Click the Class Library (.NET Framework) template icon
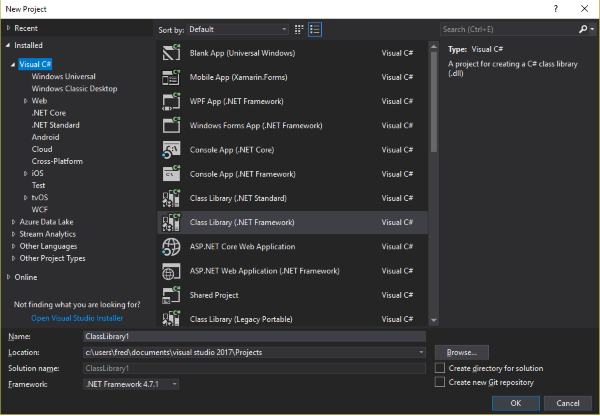Viewport: 600px width, 416px height. point(171,222)
